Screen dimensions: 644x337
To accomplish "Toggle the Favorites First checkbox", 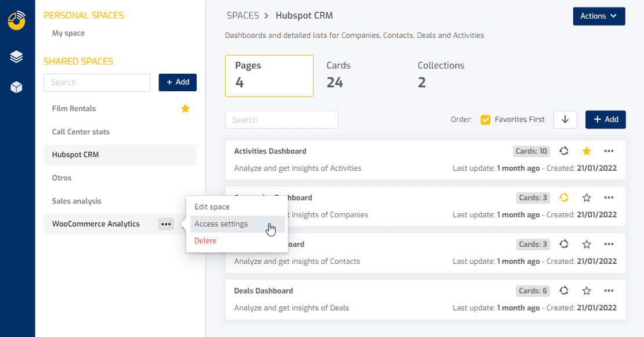I will pos(486,120).
